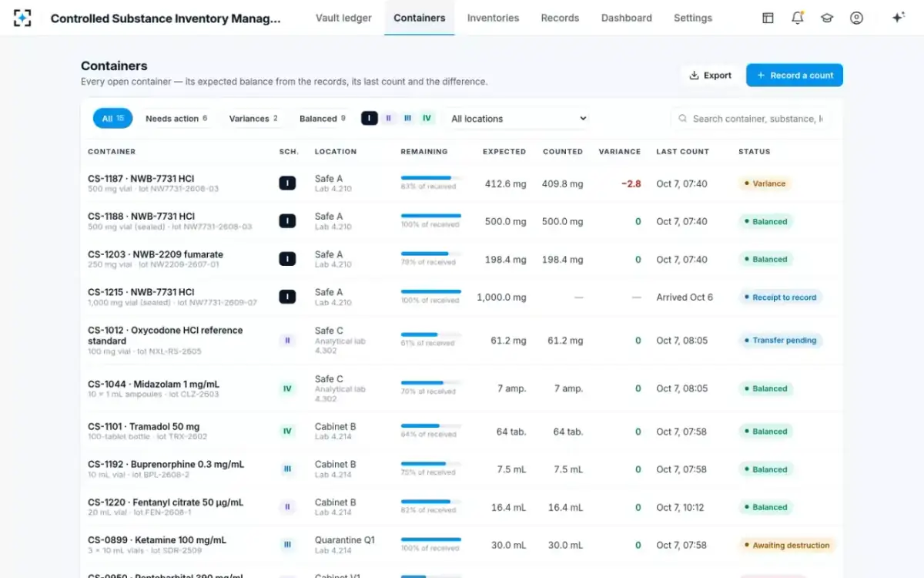Image resolution: width=924 pixels, height=578 pixels.
Task: Click the Variance column header
Action: (x=620, y=152)
